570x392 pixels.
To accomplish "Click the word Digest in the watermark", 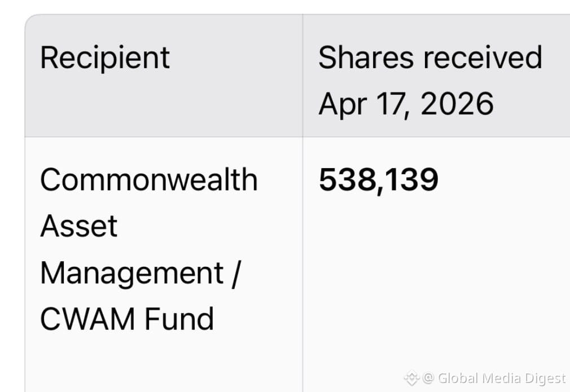I will tap(546, 379).
